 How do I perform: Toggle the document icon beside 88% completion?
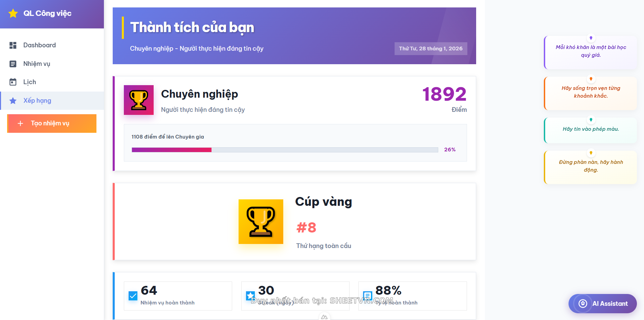click(367, 295)
